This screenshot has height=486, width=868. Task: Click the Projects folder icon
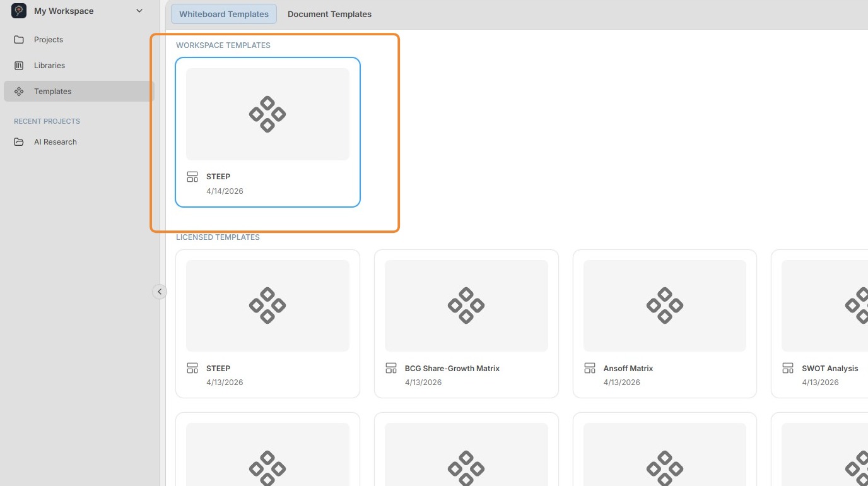19,40
